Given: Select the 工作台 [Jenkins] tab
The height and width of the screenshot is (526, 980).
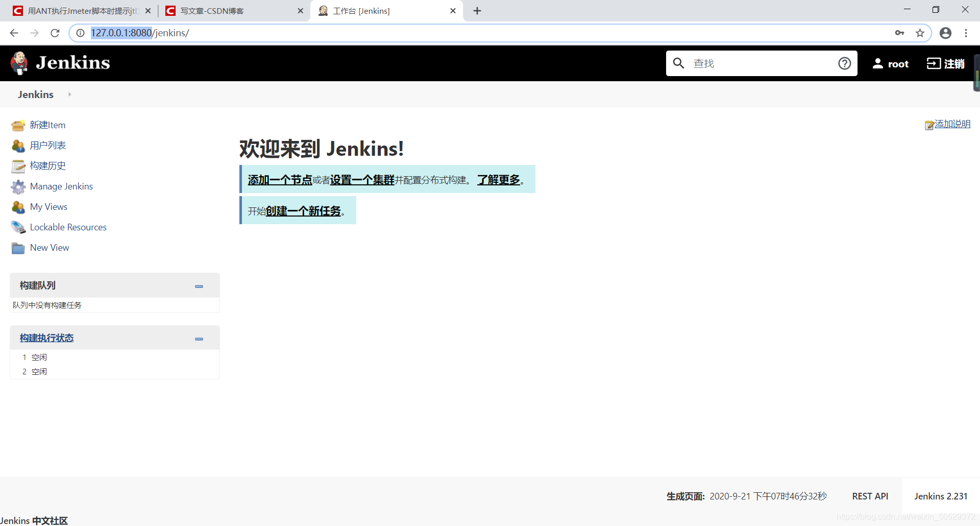Looking at the screenshot, I should tap(385, 11).
